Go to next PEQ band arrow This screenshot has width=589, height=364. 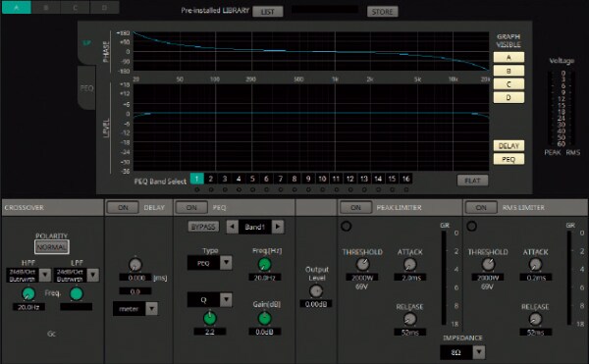click(278, 227)
